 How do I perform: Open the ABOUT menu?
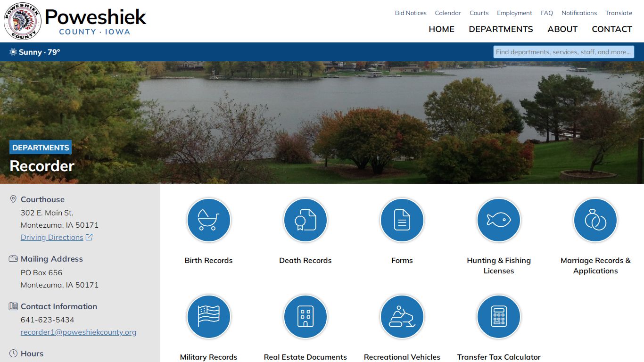click(x=562, y=29)
